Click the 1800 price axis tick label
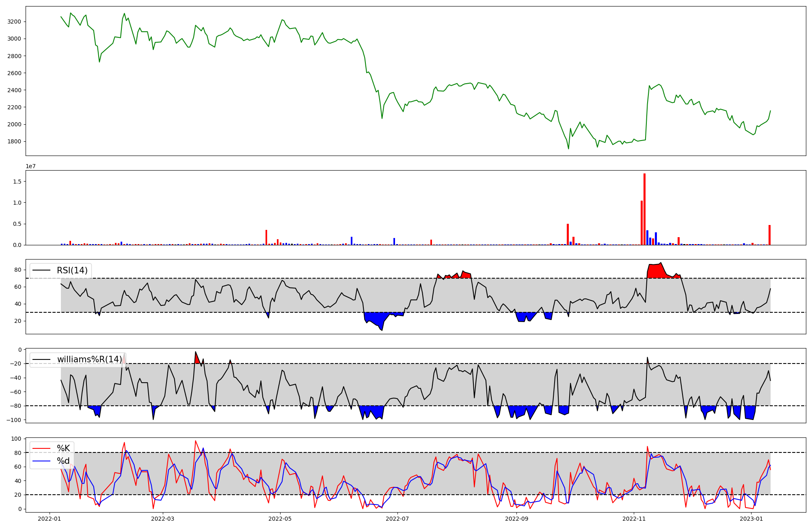 click(15, 141)
